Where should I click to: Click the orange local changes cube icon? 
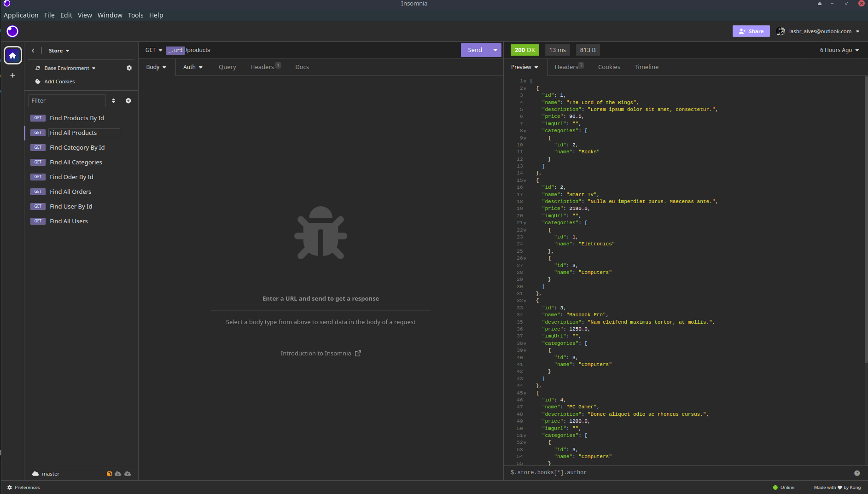tap(109, 474)
